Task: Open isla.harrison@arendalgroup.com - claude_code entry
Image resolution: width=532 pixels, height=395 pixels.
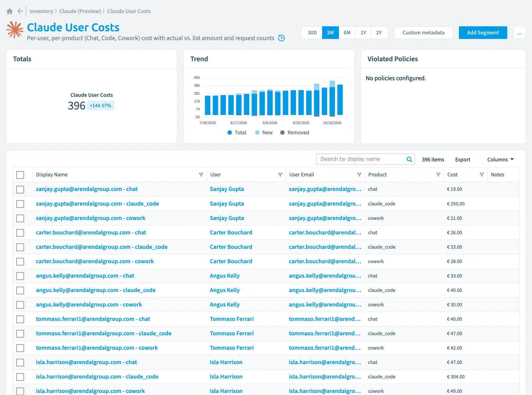Action: pyautogui.click(x=97, y=377)
